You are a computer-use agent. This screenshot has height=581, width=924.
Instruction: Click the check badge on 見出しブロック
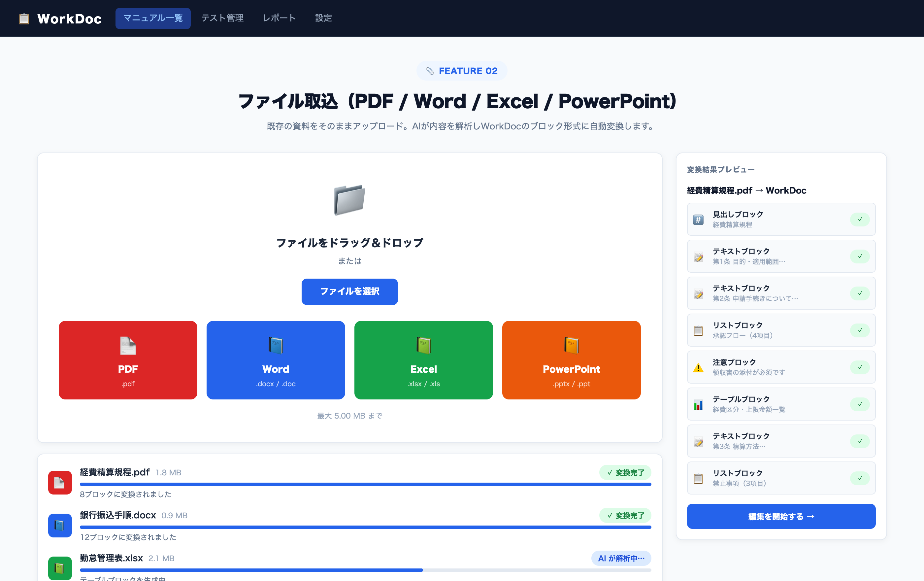pyautogui.click(x=860, y=220)
